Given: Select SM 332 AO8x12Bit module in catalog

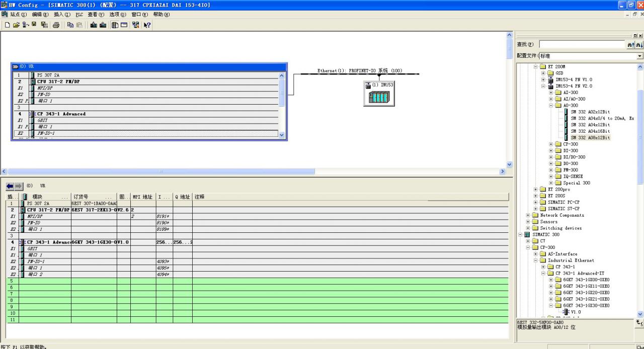Looking at the screenshot, I should pyautogui.click(x=590, y=138).
